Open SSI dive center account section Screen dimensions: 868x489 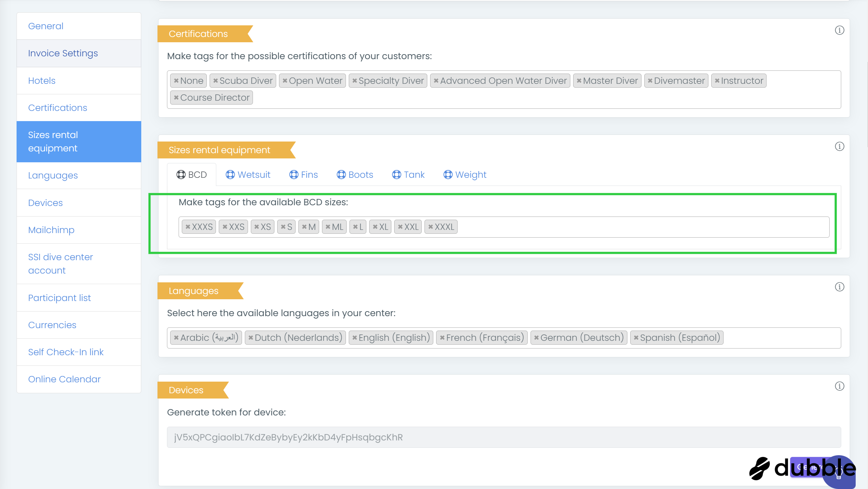pyautogui.click(x=61, y=264)
